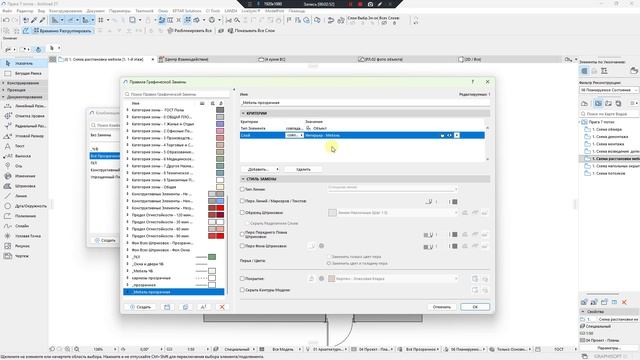The image size is (640, 360).
Task: Enable the Перо Фона Штриховки checkbox
Action: click(242, 246)
